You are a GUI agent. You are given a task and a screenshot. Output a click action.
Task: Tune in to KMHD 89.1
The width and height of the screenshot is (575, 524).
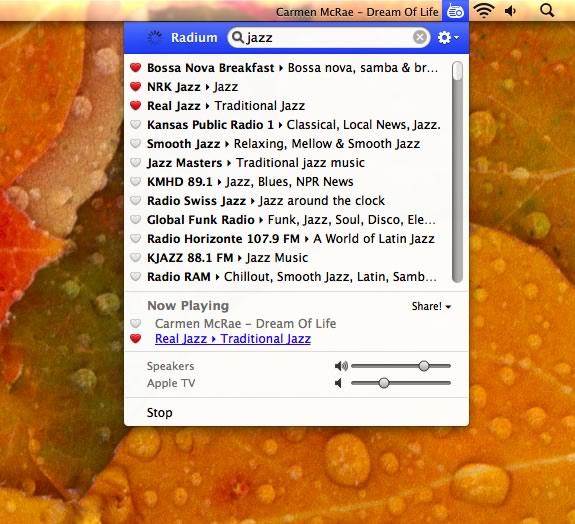(250, 182)
